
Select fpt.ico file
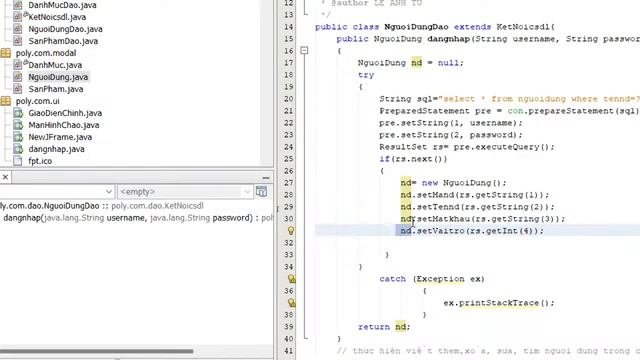tap(40, 161)
